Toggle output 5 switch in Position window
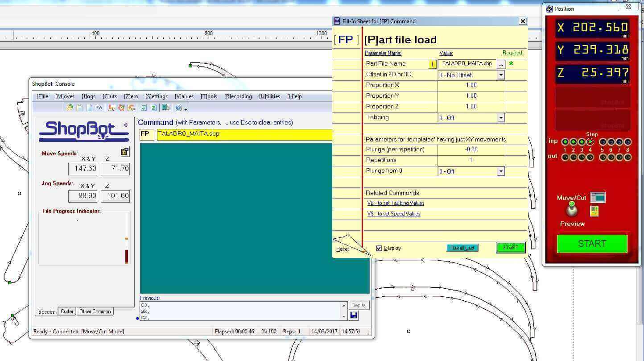Image resolution: width=644 pixels, height=361 pixels. coord(603,157)
